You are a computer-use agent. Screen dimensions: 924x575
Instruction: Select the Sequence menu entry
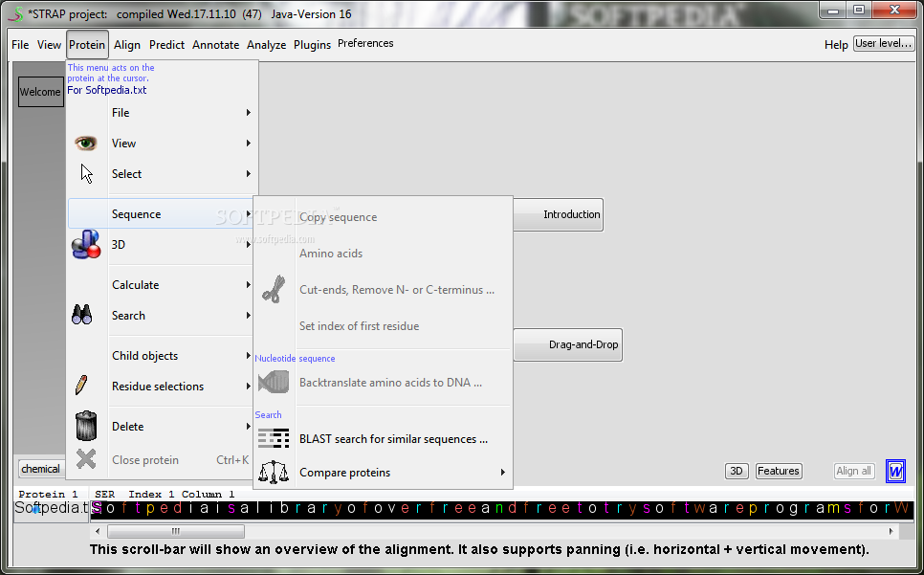point(161,214)
